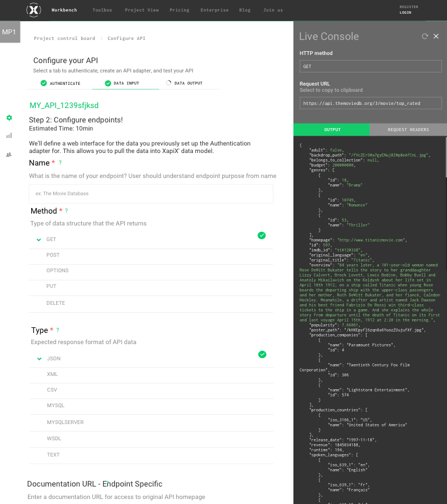Select the Request URL field to copy
This screenshot has width=447, height=504.
click(370, 104)
